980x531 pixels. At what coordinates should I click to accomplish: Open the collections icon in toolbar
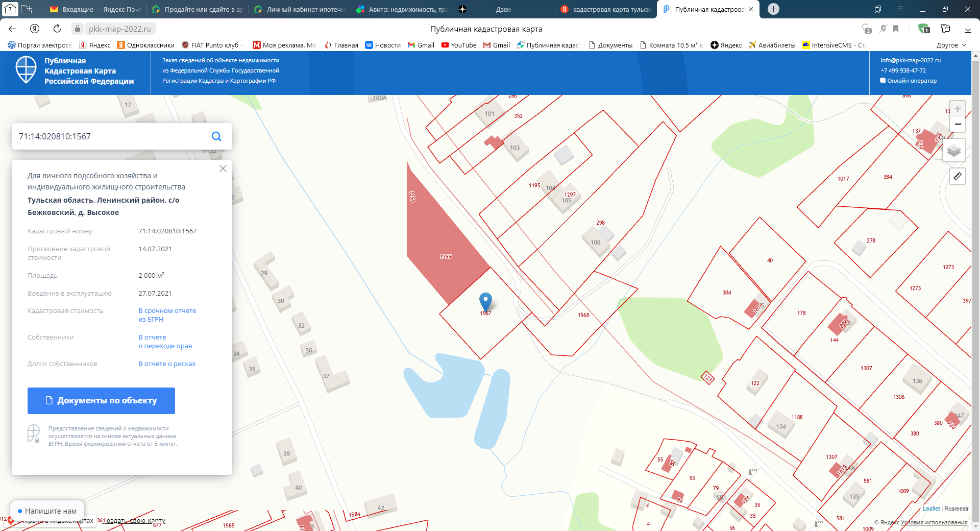pyautogui.click(x=945, y=29)
